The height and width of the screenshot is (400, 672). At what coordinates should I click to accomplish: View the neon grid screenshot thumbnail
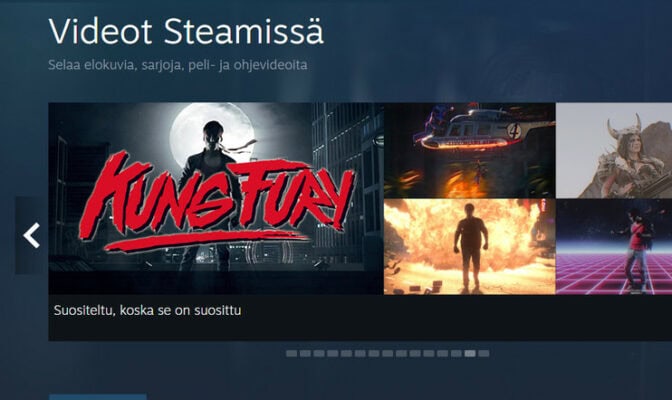(x=614, y=247)
